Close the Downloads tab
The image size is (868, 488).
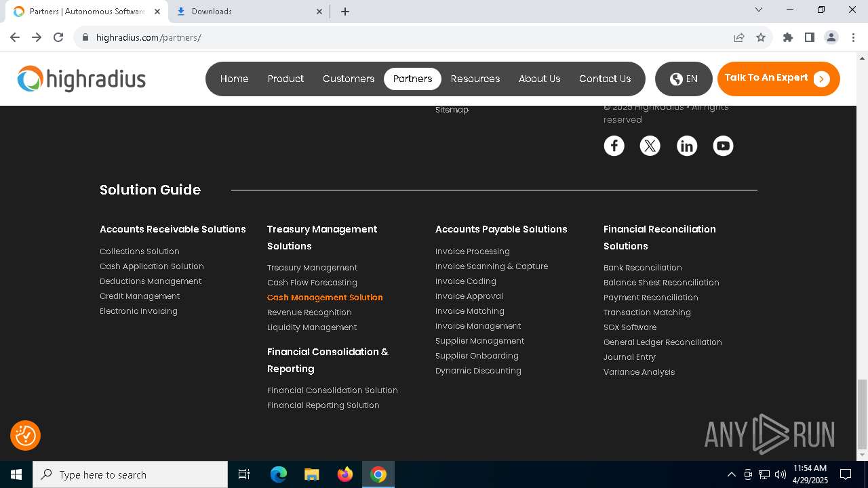coord(320,12)
